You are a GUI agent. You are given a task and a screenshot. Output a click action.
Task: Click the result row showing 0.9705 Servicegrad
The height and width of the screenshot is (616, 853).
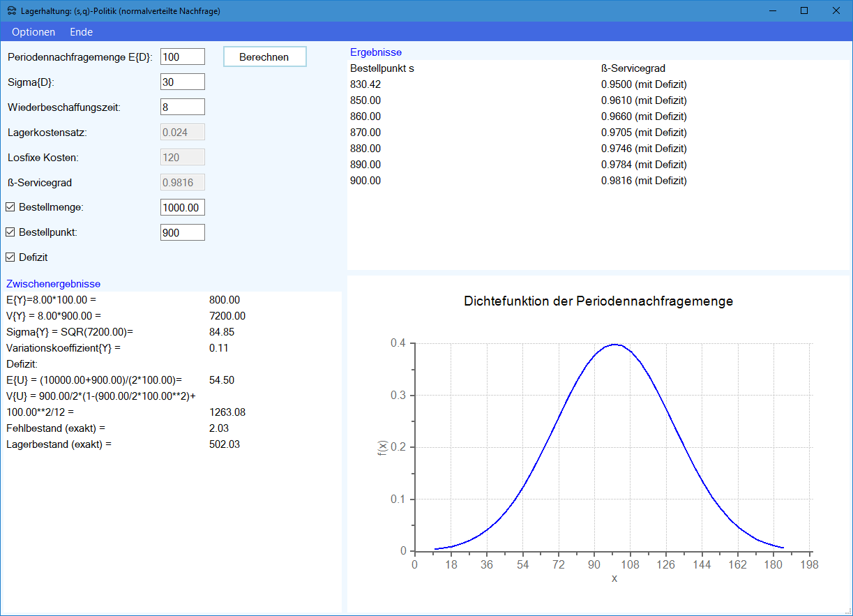(643, 133)
